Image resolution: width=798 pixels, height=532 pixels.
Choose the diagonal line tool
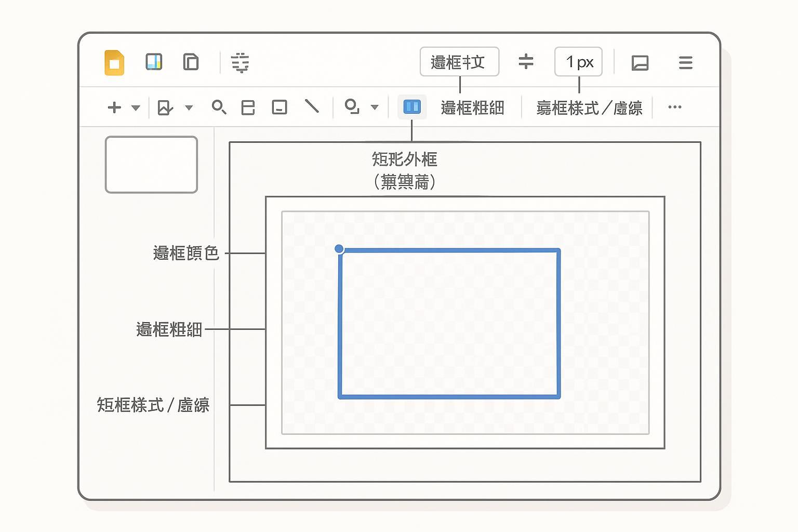point(312,107)
